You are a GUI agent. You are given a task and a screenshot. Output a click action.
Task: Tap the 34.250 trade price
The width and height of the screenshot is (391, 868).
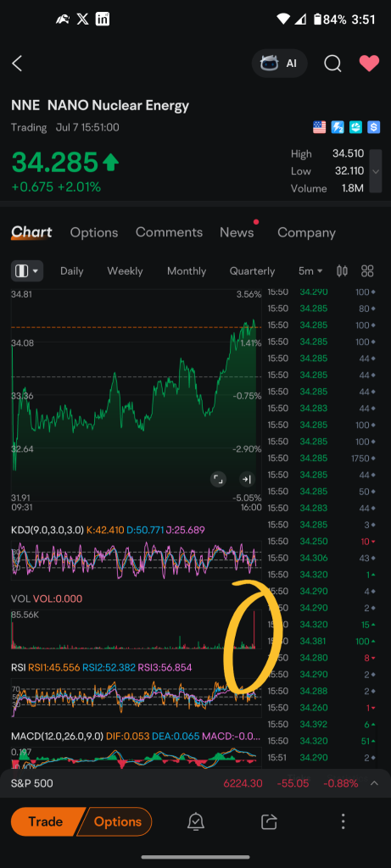click(x=314, y=542)
